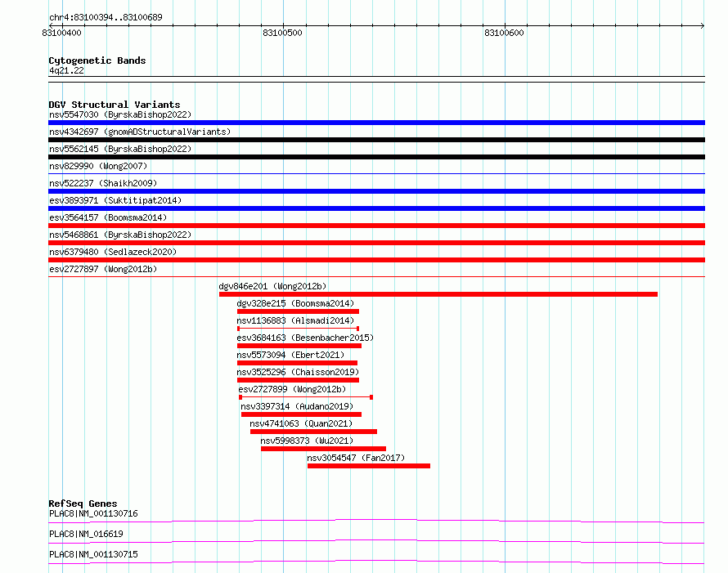Click the DGV Structural Variants track heading
Viewport: 728px width, 573px height.
coord(115,105)
